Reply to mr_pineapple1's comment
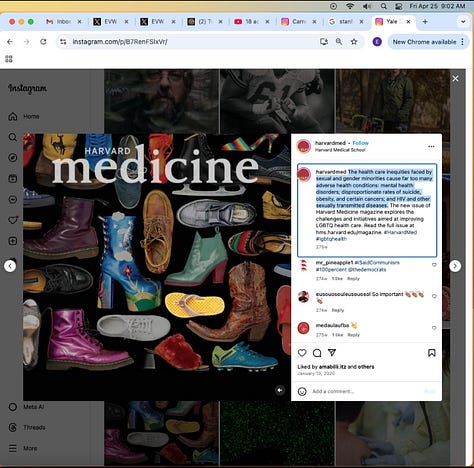Viewport: 474px width, 468px height. (353, 278)
